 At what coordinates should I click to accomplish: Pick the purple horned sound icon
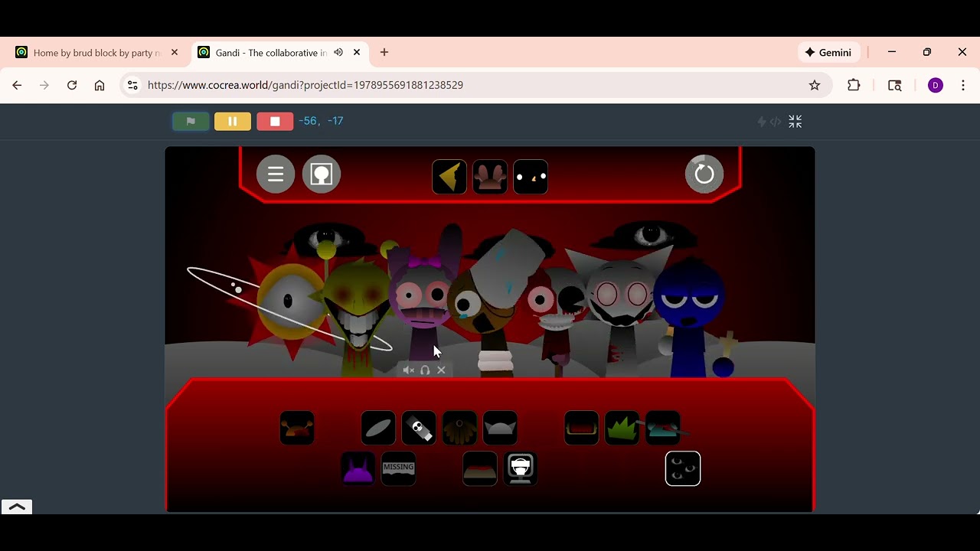point(358,468)
